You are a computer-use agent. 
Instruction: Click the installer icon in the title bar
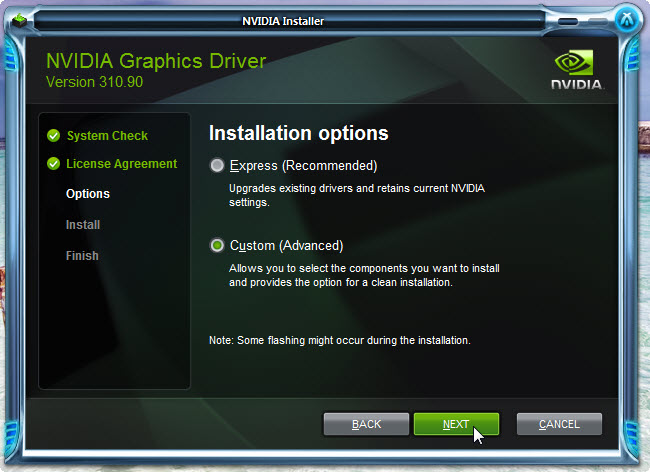tap(19, 20)
